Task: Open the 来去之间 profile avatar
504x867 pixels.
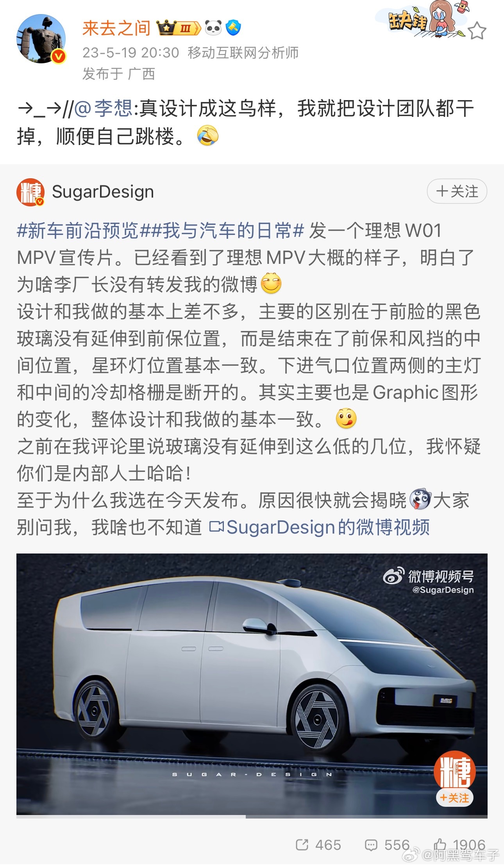Action: 41,39
